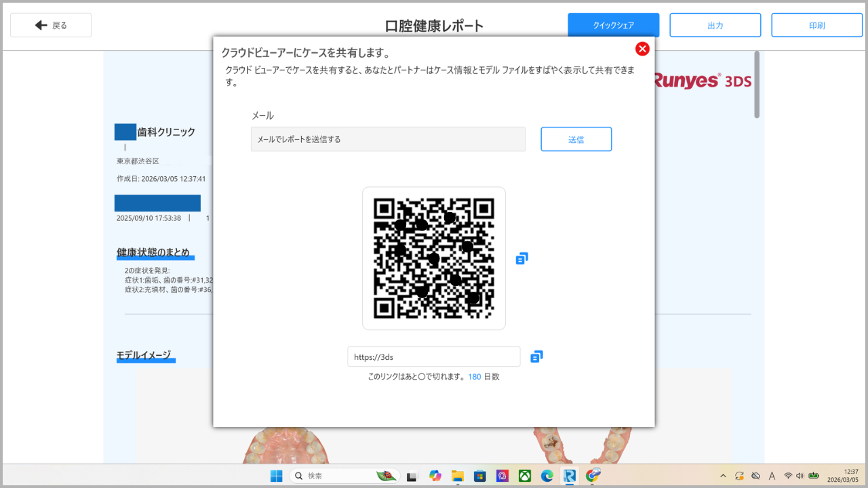The height and width of the screenshot is (488, 868).
Task: Copy the QR code image
Action: click(521, 258)
